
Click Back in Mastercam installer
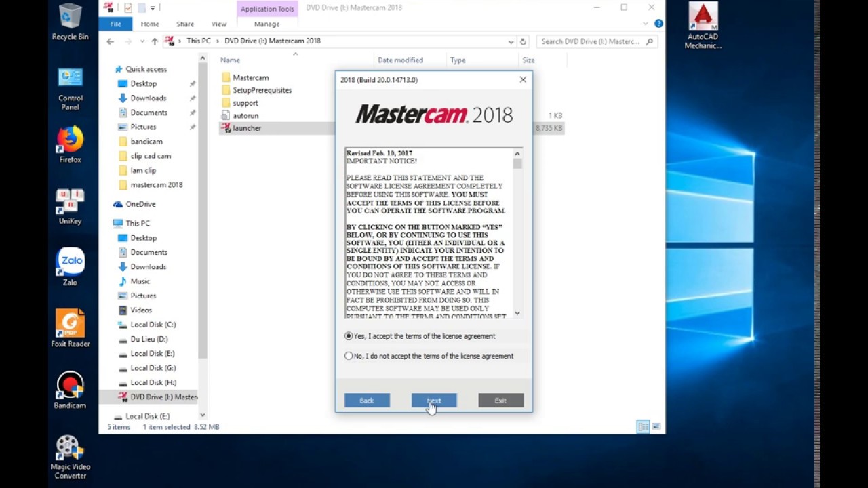(x=367, y=401)
